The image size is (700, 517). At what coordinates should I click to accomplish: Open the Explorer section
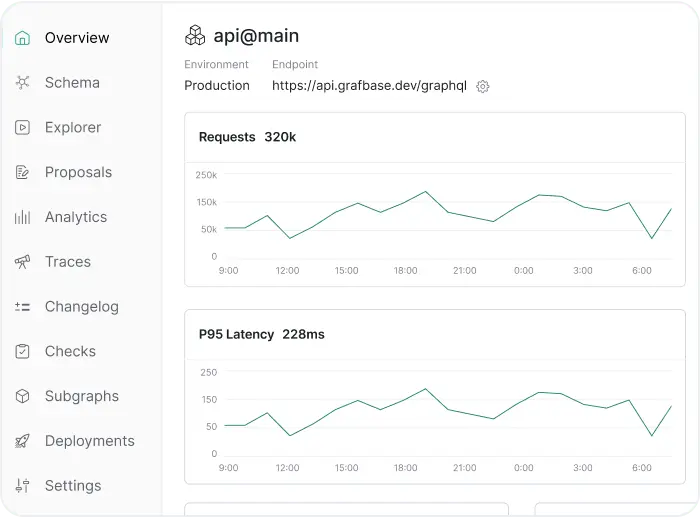coord(73,128)
